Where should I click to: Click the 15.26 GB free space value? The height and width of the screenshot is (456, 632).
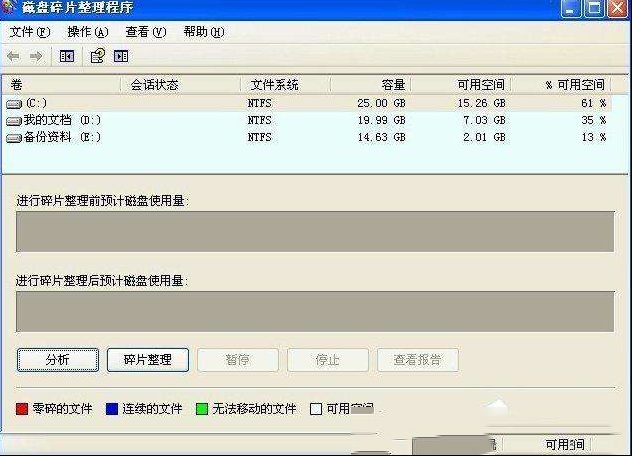(x=481, y=104)
